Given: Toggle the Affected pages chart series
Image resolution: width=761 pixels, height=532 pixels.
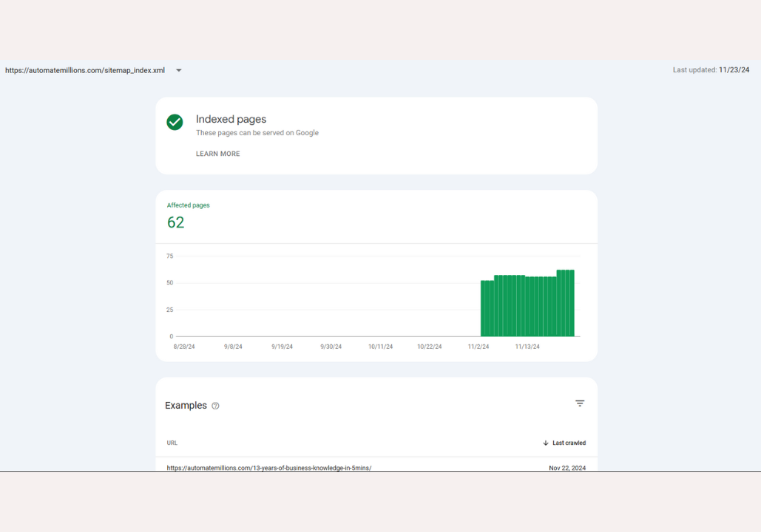Looking at the screenshot, I should click(188, 205).
